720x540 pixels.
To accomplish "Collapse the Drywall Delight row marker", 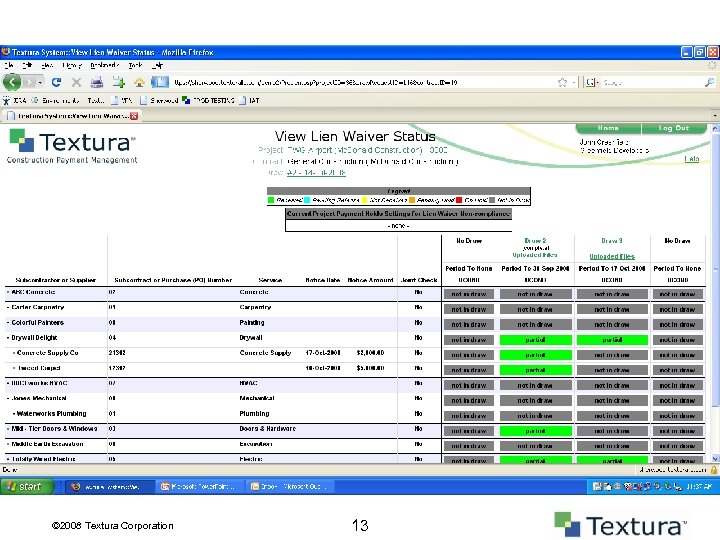I will (x=8, y=338).
